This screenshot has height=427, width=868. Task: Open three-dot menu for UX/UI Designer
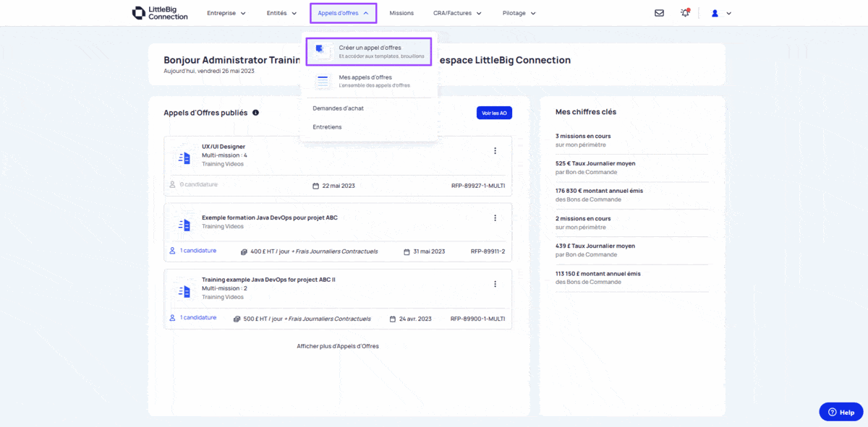495,151
